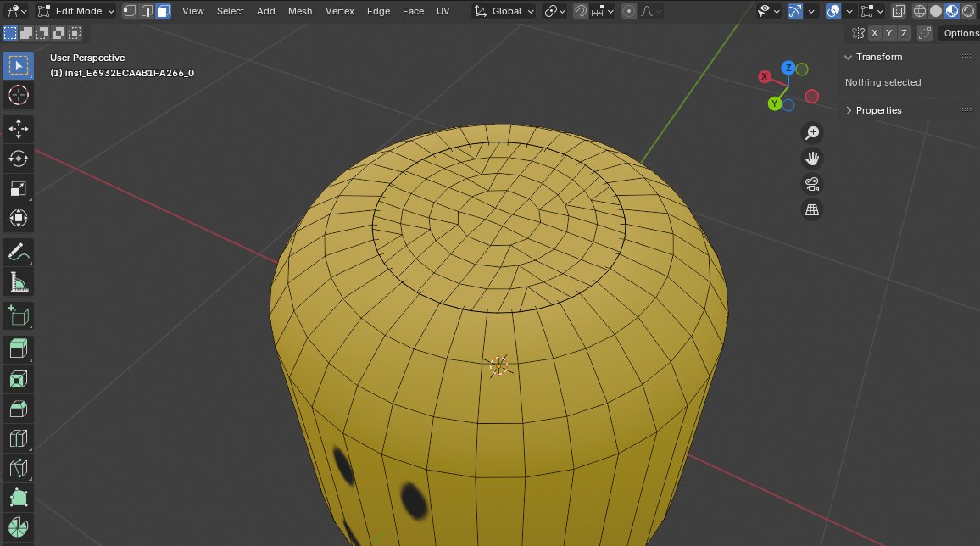
Task: Pick the Bevel tool
Action: [18, 409]
